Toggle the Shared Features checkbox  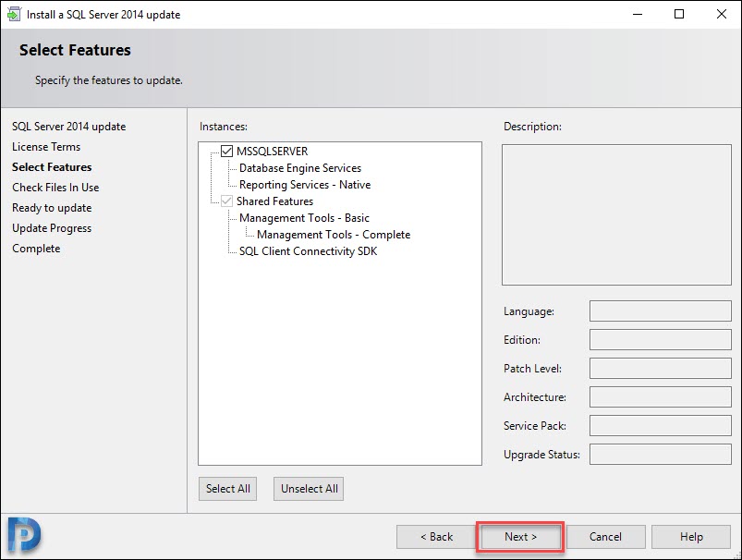[x=226, y=201]
